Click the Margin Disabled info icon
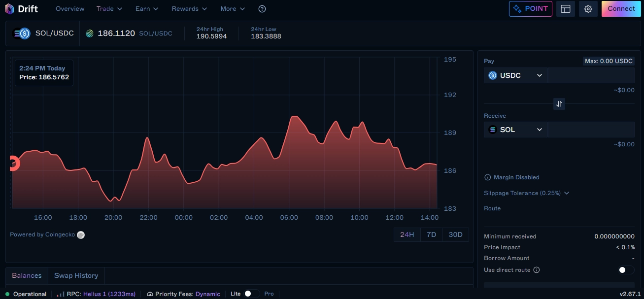 (x=488, y=177)
